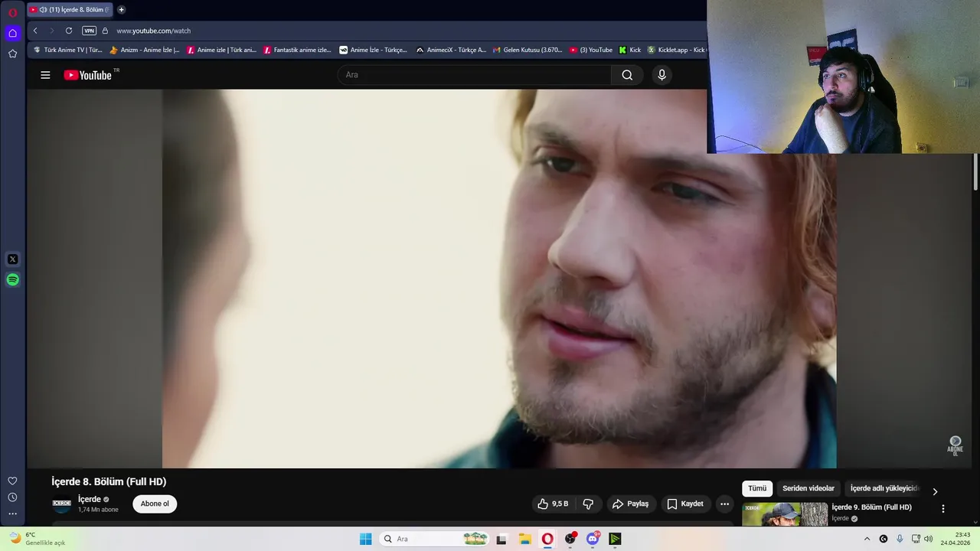Screen dimensions: 980x551
Task: Focus the YouTube 'Ara' search field
Action: point(475,75)
